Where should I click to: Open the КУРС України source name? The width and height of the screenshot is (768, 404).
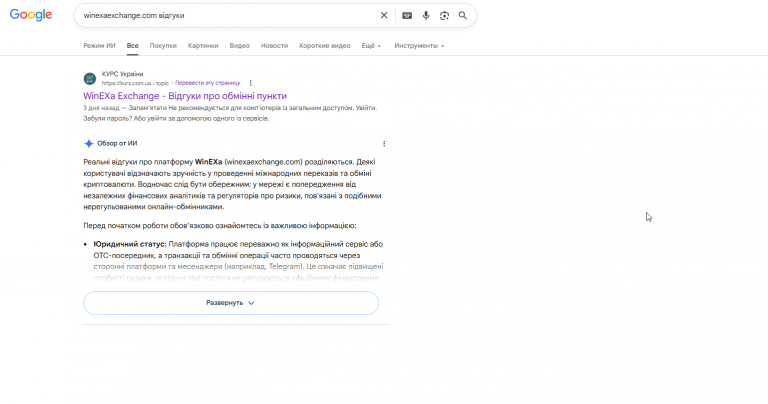click(122, 74)
